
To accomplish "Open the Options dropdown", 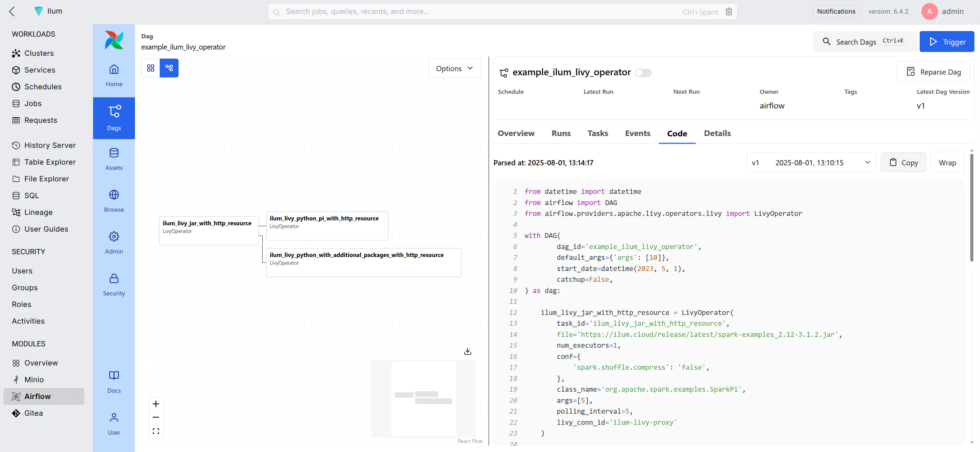I will [455, 68].
